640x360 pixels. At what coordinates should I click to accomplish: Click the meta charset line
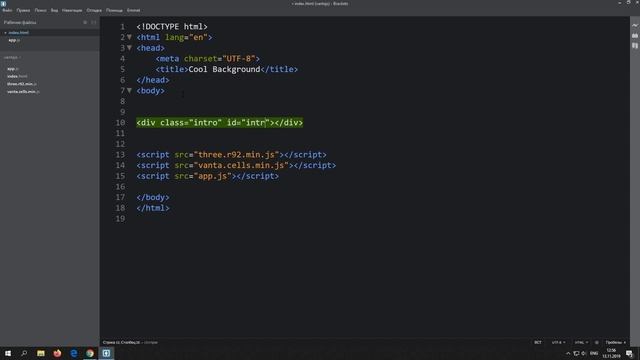[x=207, y=59]
